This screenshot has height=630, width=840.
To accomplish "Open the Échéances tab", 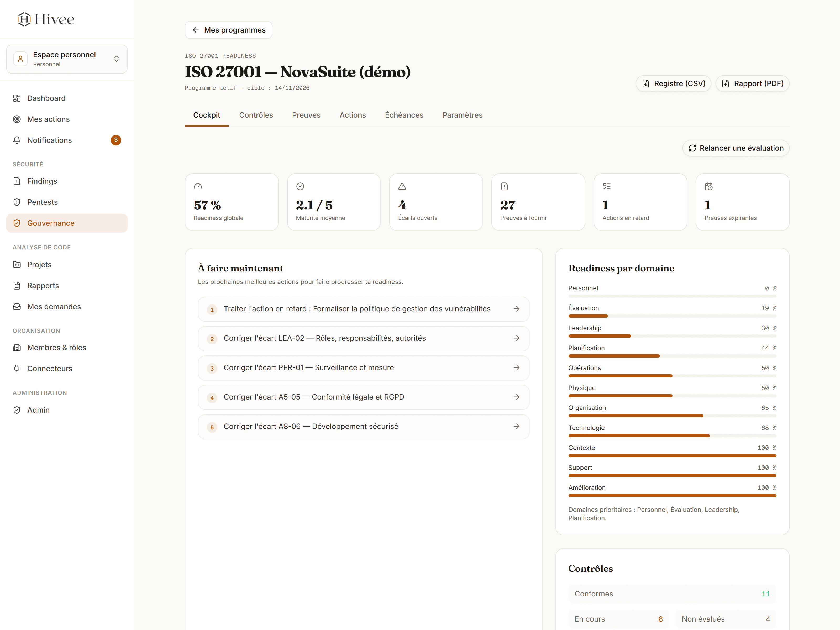I will point(404,115).
